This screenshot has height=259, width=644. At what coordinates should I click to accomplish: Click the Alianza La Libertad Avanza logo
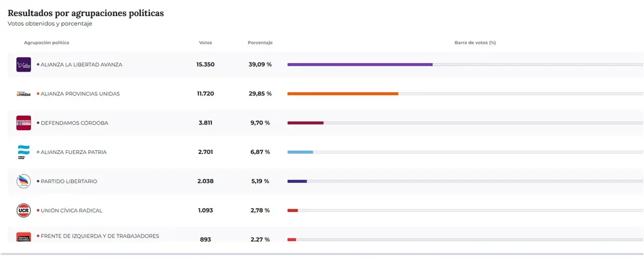coord(23,64)
